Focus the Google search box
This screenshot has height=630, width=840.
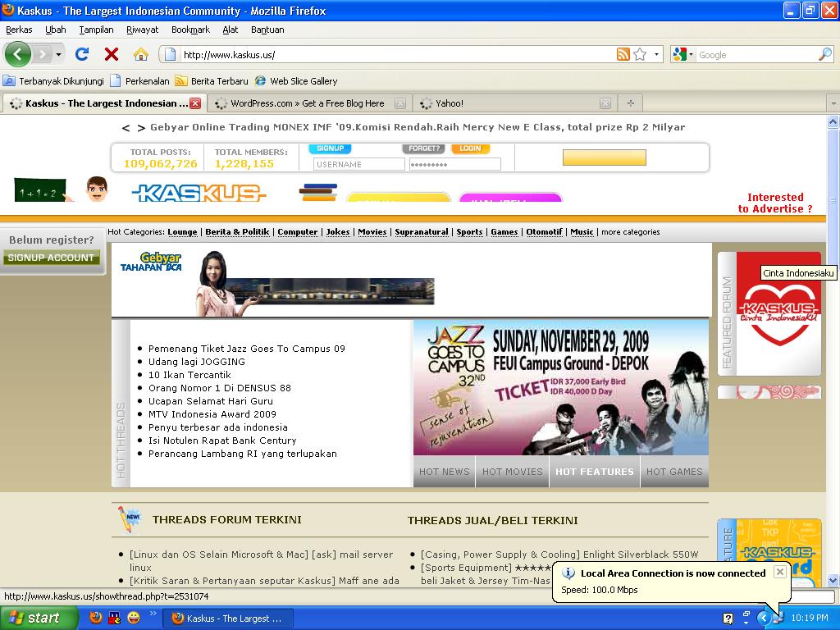click(x=757, y=55)
